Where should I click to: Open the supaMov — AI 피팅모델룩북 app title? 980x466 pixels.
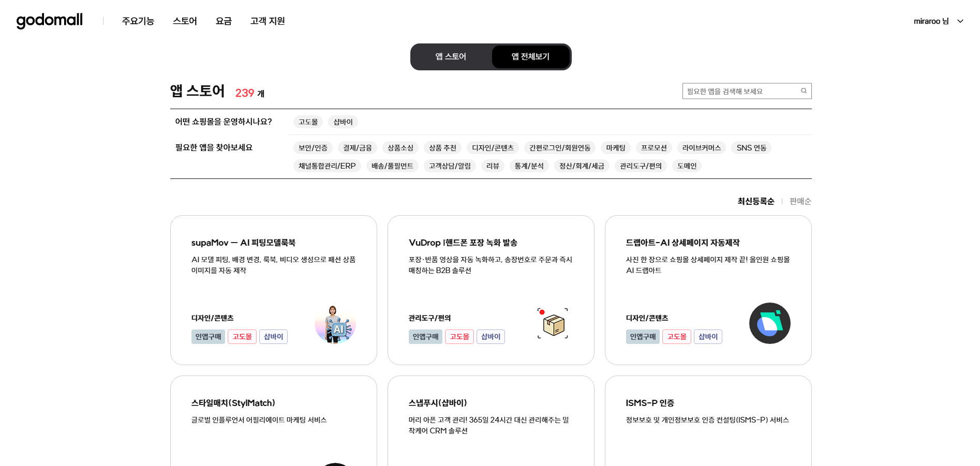pyautogui.click(x=242, y=242)
